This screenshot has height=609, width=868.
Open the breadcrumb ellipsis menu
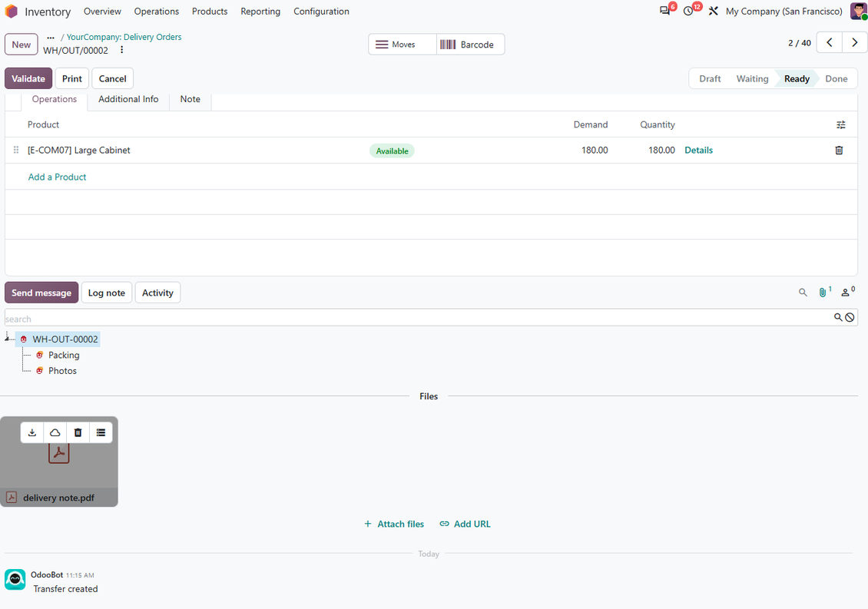(x=51, y=37)
